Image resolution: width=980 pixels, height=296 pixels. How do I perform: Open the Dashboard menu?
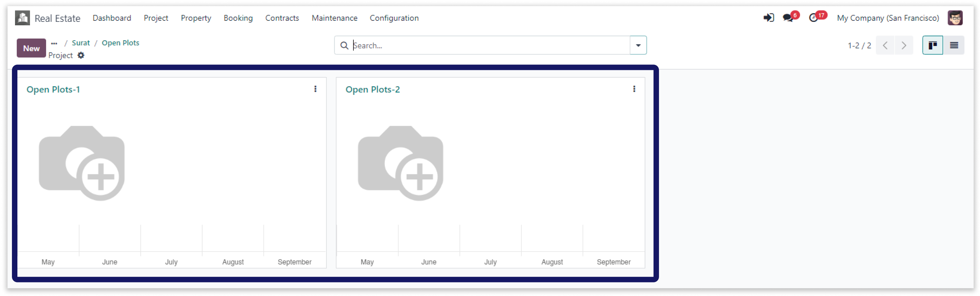112,18
